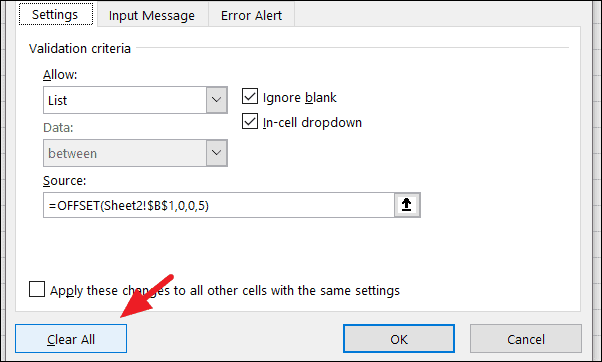Click the collapse dialog range selector icon
This screenshot has width=602, height=362.
(x=407, y=205)
